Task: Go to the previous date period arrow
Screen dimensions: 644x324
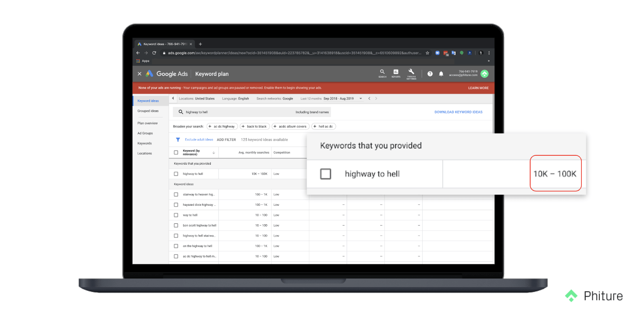Action: tap(369, 98)
